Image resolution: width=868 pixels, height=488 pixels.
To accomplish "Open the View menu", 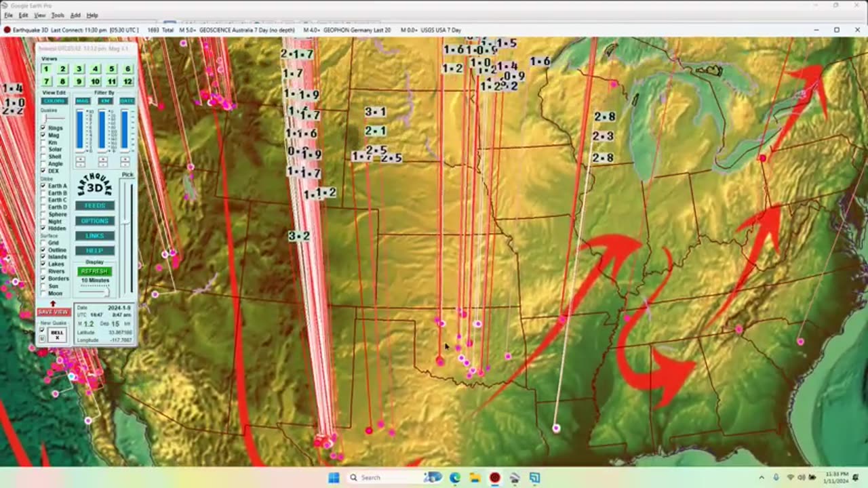I will tap(40, 15).
